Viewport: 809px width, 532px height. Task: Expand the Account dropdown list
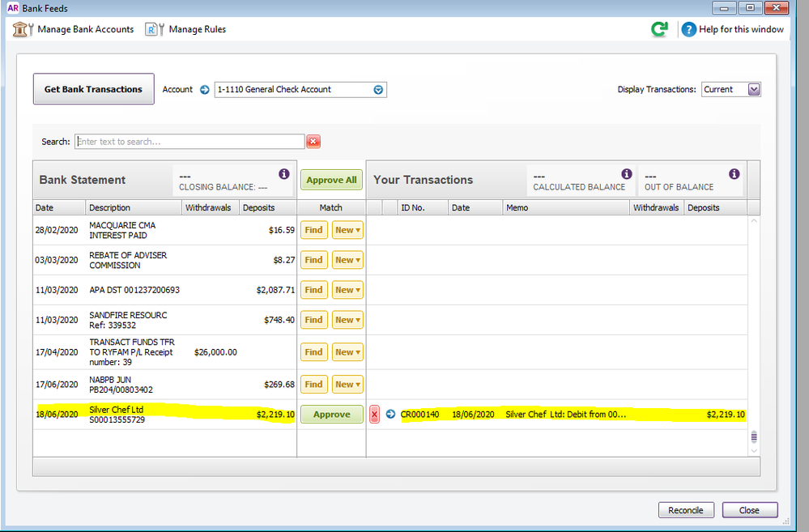[378, 90]
